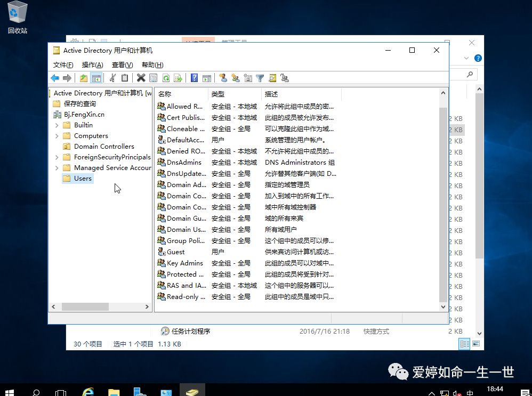Open the 操作(A) menu

(x=92, y=65)
